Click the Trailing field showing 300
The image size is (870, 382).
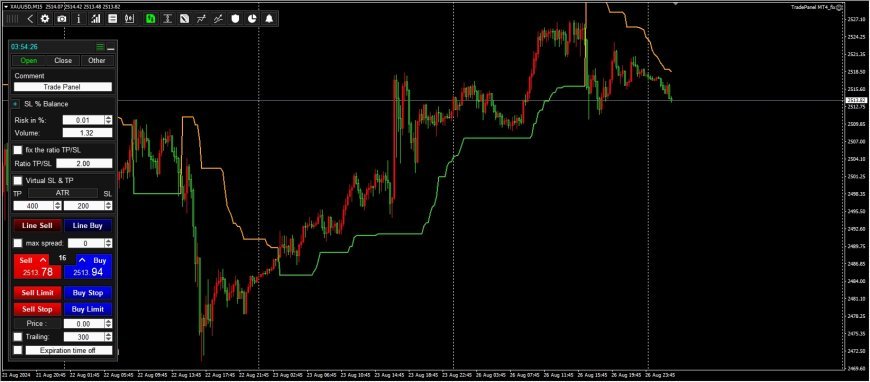point(84,337)
